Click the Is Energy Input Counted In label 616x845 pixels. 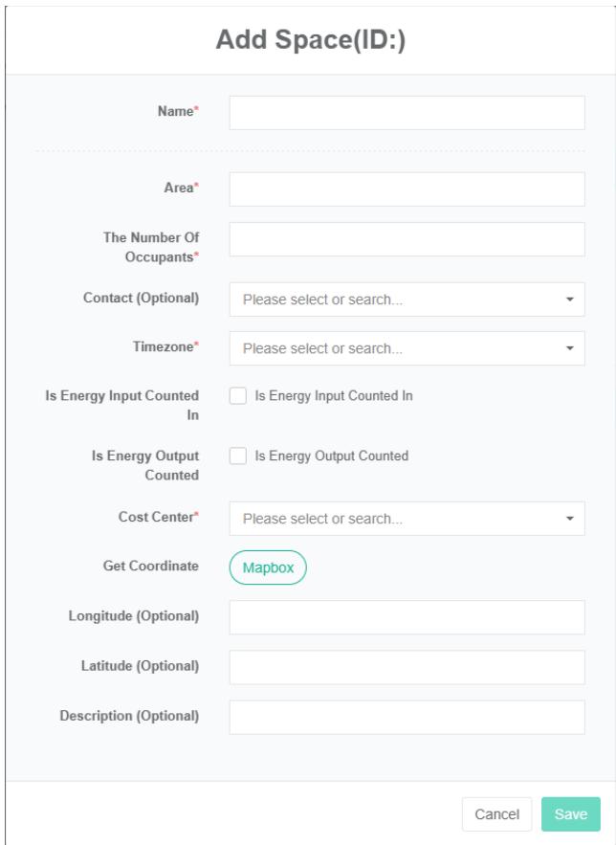333,396
